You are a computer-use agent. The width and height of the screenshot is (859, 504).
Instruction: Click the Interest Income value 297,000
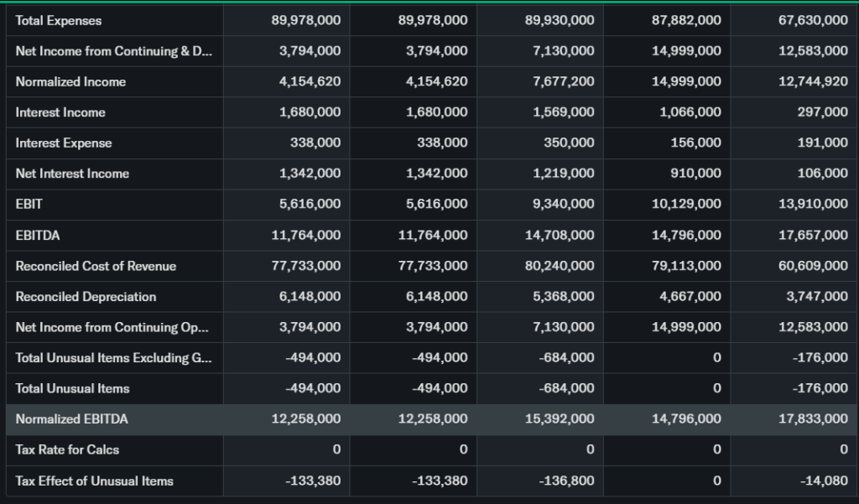tap(823, 112)
